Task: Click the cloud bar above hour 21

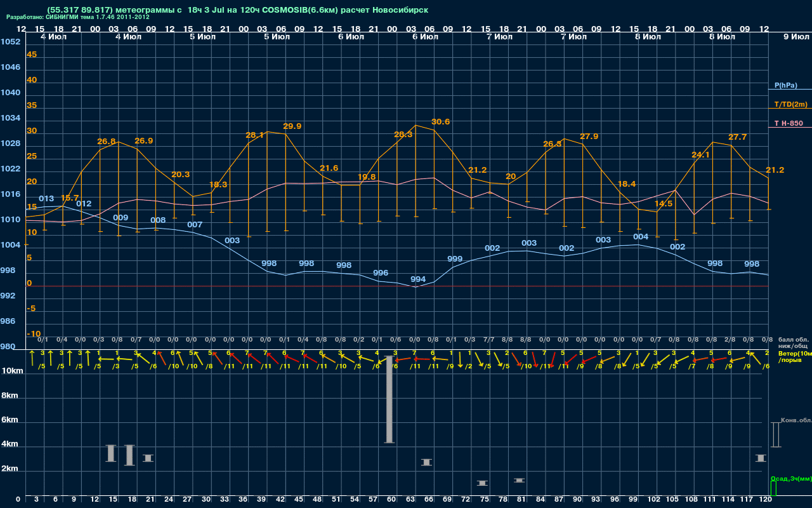Action: [x=148, y=458]
